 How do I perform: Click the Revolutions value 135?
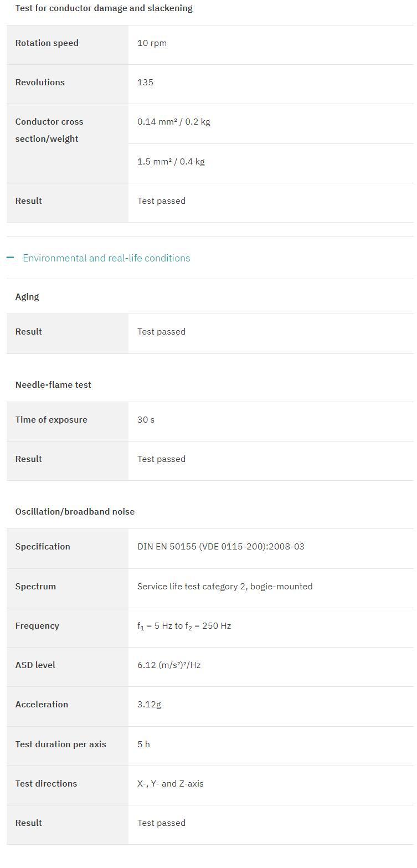point(145,83)
